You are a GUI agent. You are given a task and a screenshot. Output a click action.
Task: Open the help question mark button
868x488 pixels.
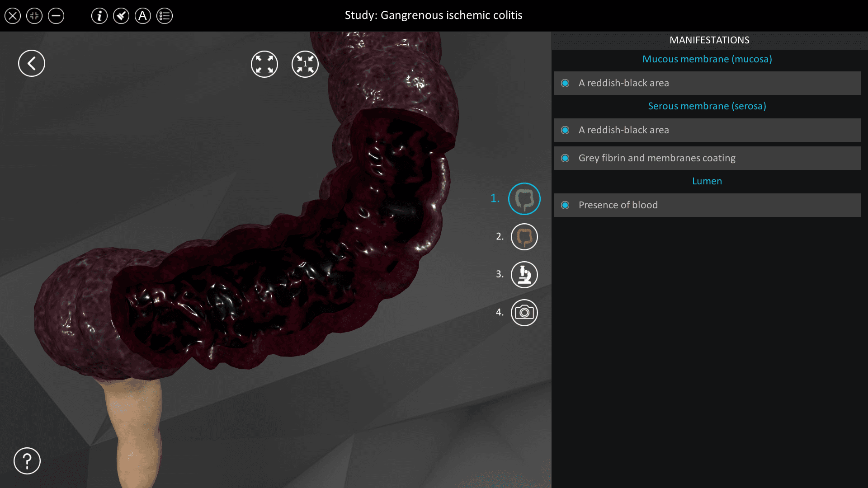pyautogui.click(x=27, y=461)
